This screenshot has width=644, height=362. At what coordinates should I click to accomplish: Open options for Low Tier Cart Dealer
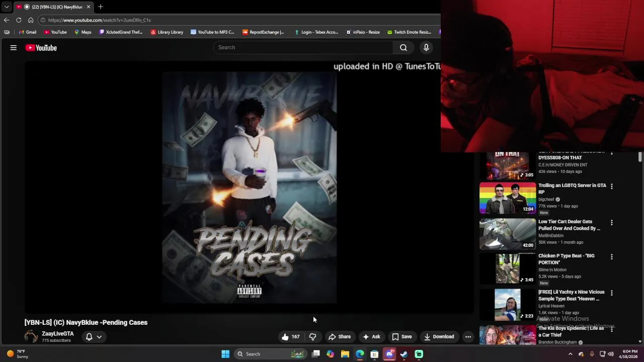(x=612, y=222)
